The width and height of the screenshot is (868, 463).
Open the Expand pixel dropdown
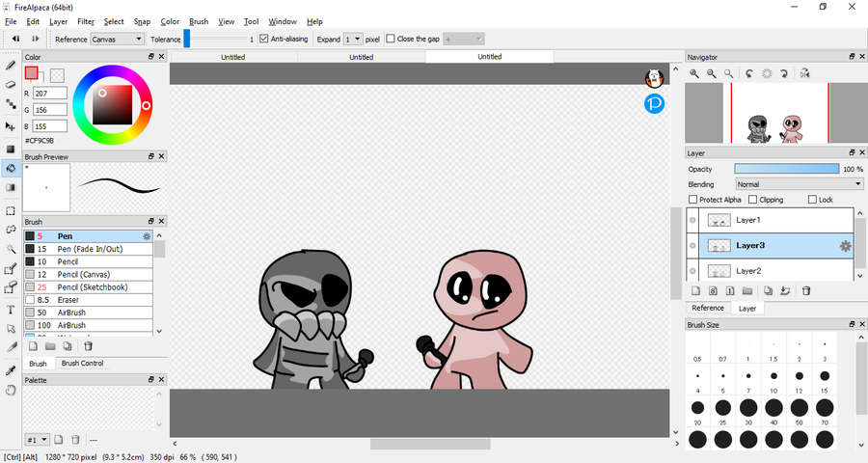click(x=353, y=40)
